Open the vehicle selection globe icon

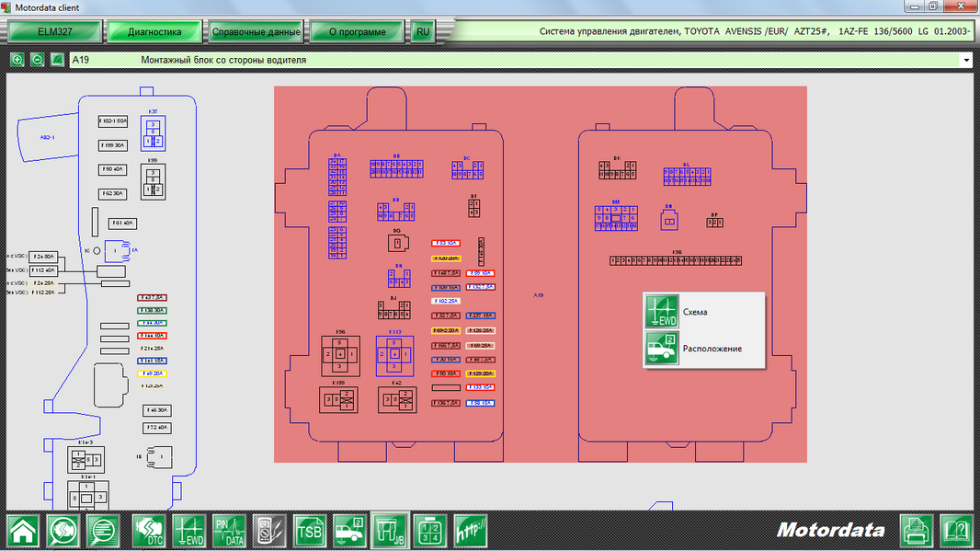[63, 531]
